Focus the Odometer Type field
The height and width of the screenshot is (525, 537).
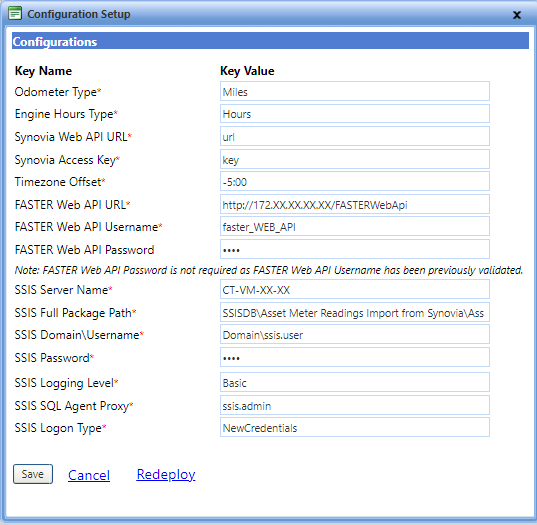coord(355,91)
